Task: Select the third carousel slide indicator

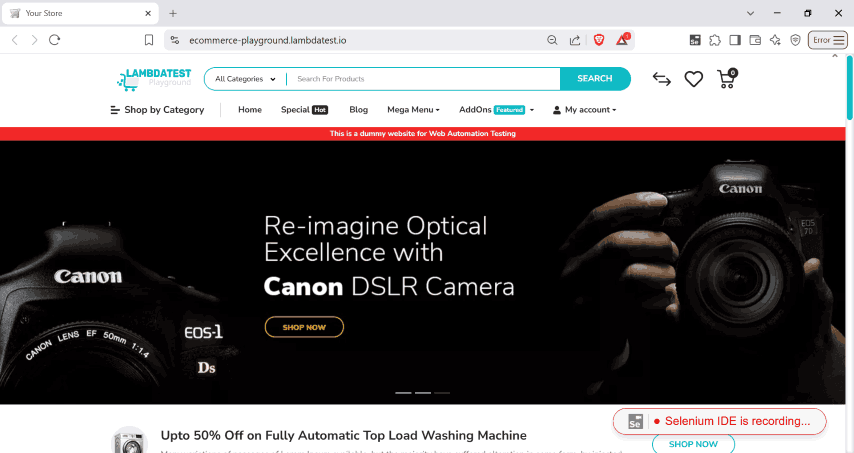Action: pos(442,393)
